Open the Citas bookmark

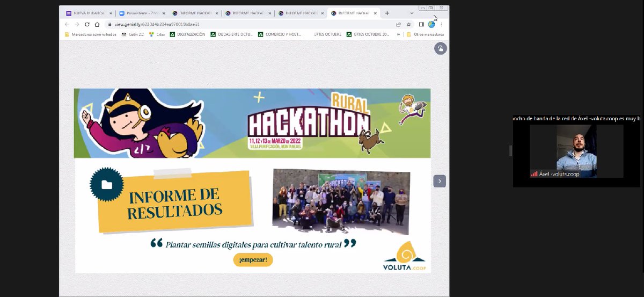(157, 34)
